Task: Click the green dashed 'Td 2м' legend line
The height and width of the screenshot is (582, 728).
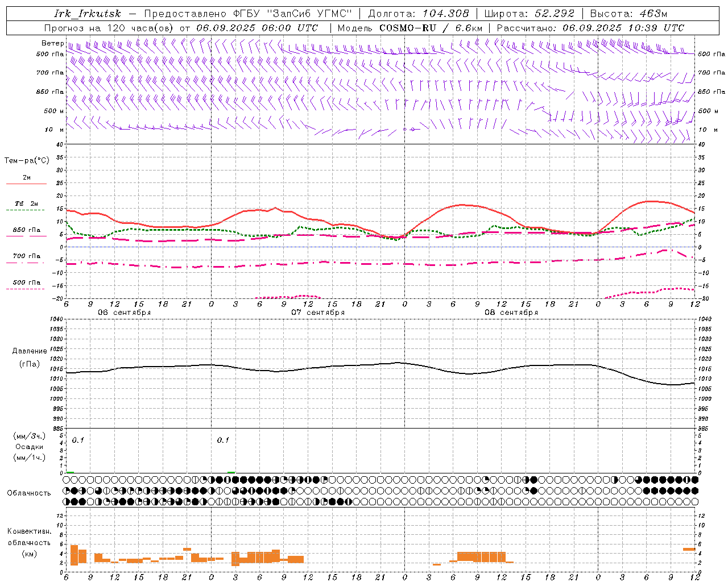Action: tap(25, 210)
